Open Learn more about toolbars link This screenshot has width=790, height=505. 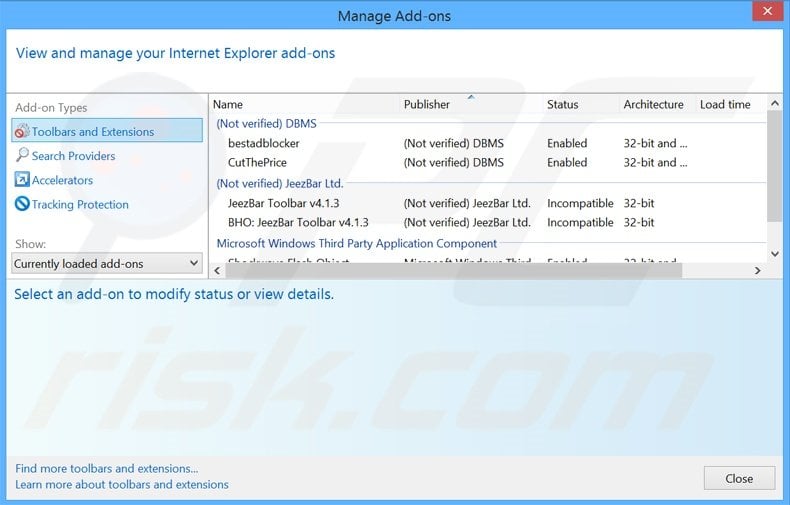(x=122, y=485)
